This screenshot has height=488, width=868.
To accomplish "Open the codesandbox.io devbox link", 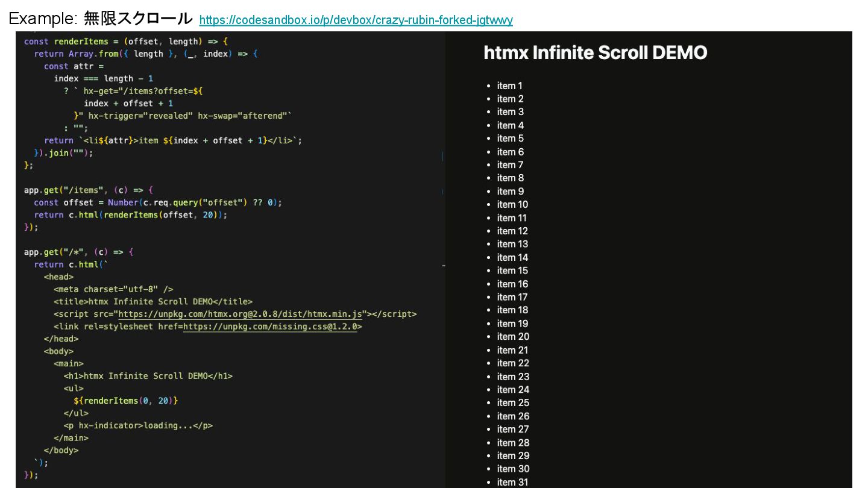I will click(356, 20).
